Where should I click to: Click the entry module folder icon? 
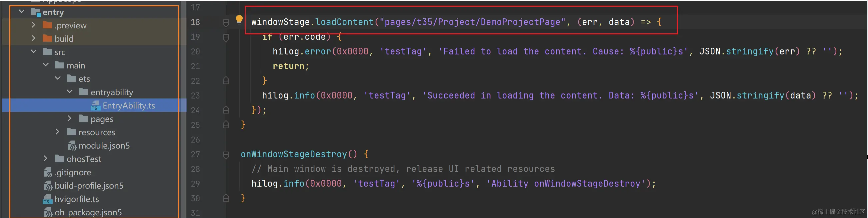35,12
